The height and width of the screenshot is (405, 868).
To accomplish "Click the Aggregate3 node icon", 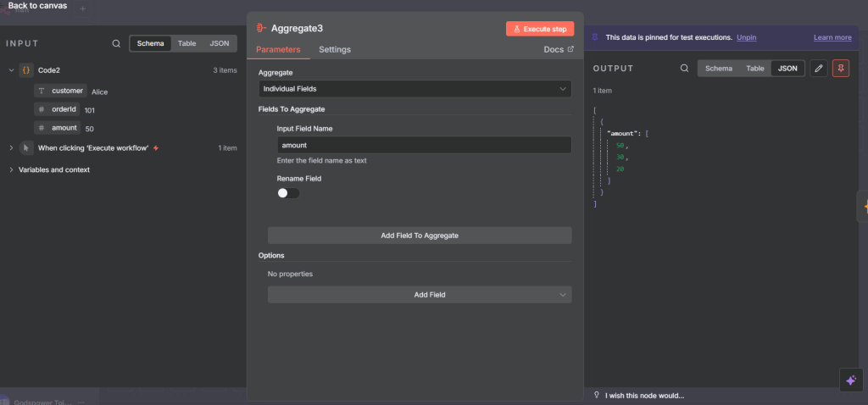I will point(261,28).
